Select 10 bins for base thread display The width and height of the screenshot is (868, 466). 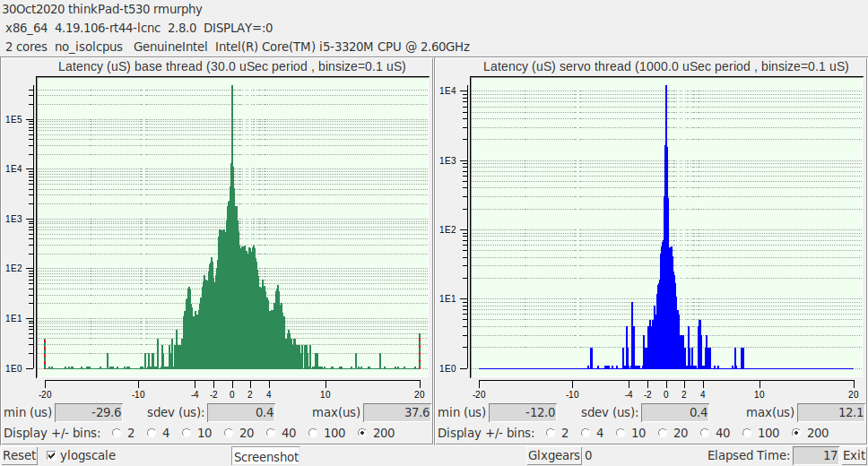[187, 433]
